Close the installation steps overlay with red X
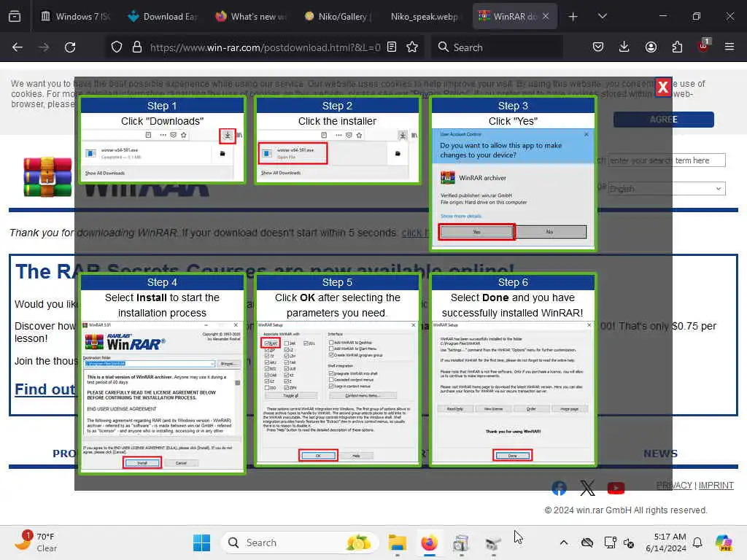Screen dimensions: 747x560 [662, 87]
